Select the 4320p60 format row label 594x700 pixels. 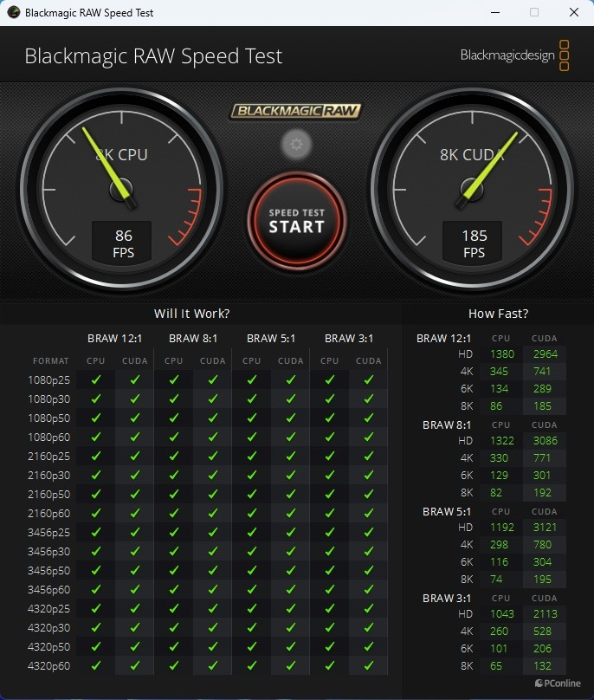click(x=49, y=666)
